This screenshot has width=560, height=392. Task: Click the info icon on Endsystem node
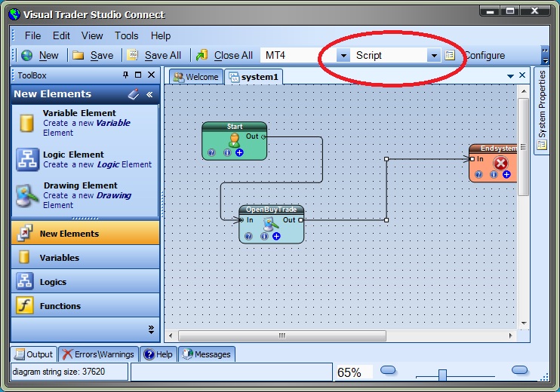click(494, 174)
